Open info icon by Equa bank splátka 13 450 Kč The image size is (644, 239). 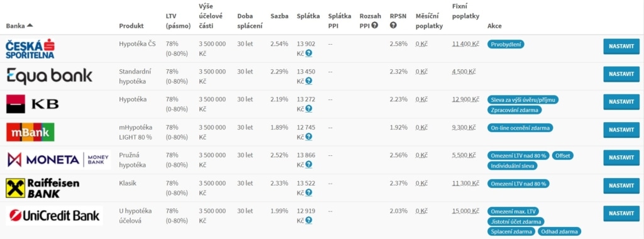[x=308, y=81]
